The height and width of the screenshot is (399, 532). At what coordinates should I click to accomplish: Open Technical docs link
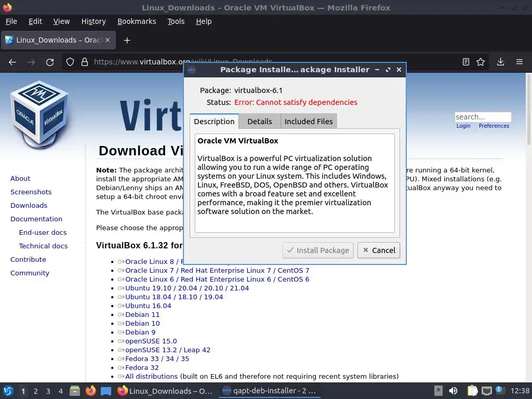43,246
